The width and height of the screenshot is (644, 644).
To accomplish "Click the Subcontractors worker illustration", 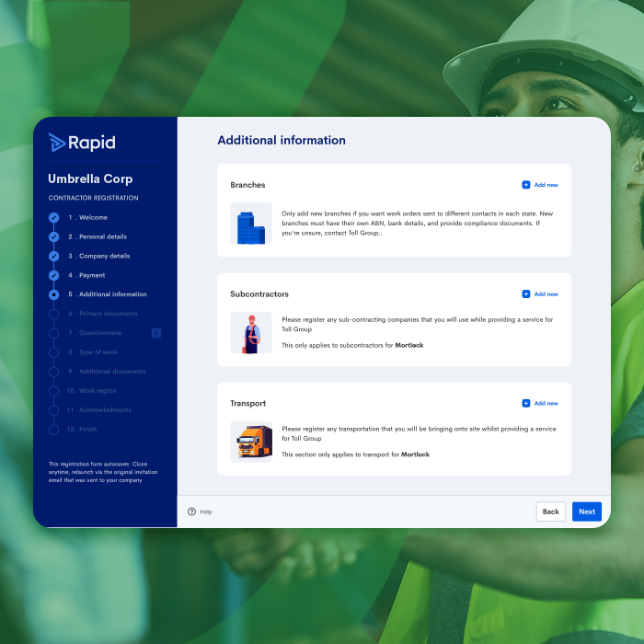I will 251,333.
